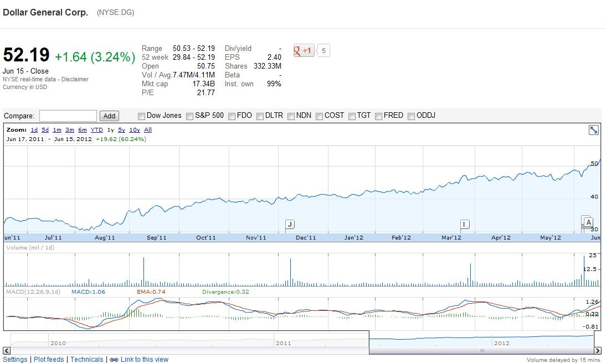The height and width of the screenshot is (364, 606).
Task: Click the MACD:1.06 value label
Action: [x=88, y=292]
